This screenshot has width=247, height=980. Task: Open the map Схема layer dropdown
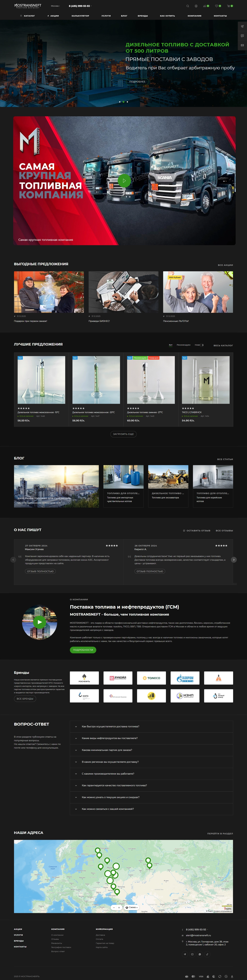131,907
